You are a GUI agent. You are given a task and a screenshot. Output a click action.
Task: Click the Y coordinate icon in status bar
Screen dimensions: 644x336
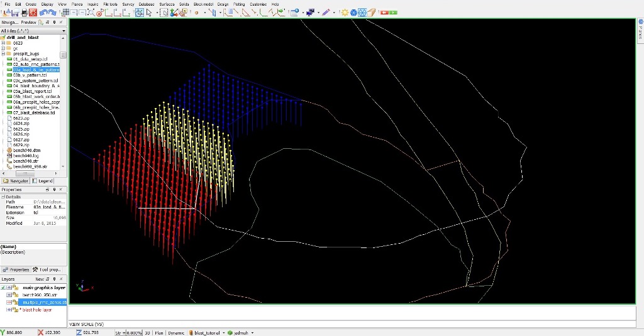3,333
